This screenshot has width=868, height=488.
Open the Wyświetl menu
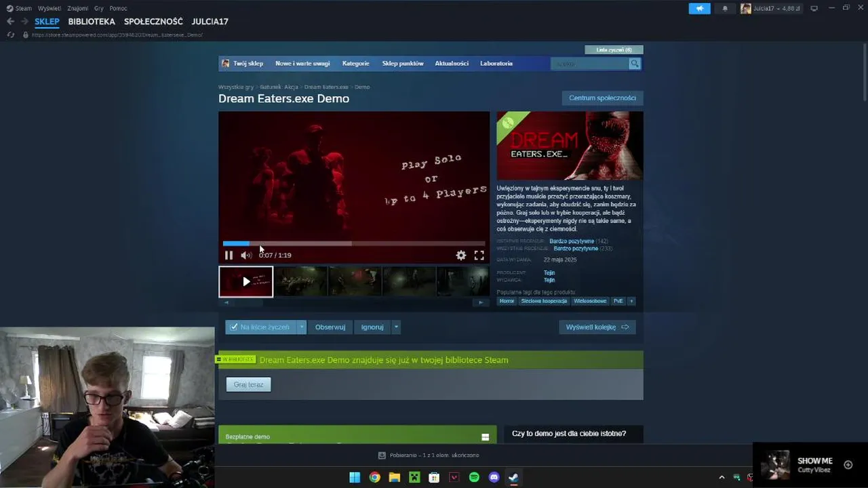click(49, 8)
